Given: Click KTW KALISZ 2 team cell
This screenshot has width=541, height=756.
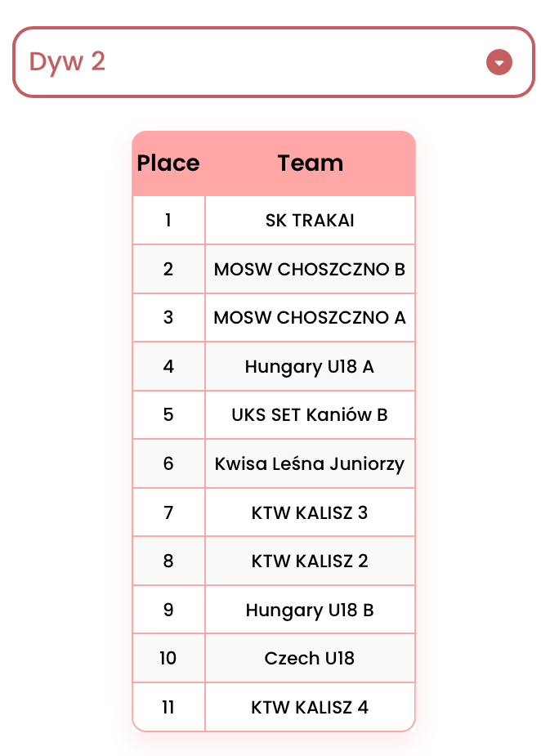Looking at the screenshot, I should pos(310,561).
